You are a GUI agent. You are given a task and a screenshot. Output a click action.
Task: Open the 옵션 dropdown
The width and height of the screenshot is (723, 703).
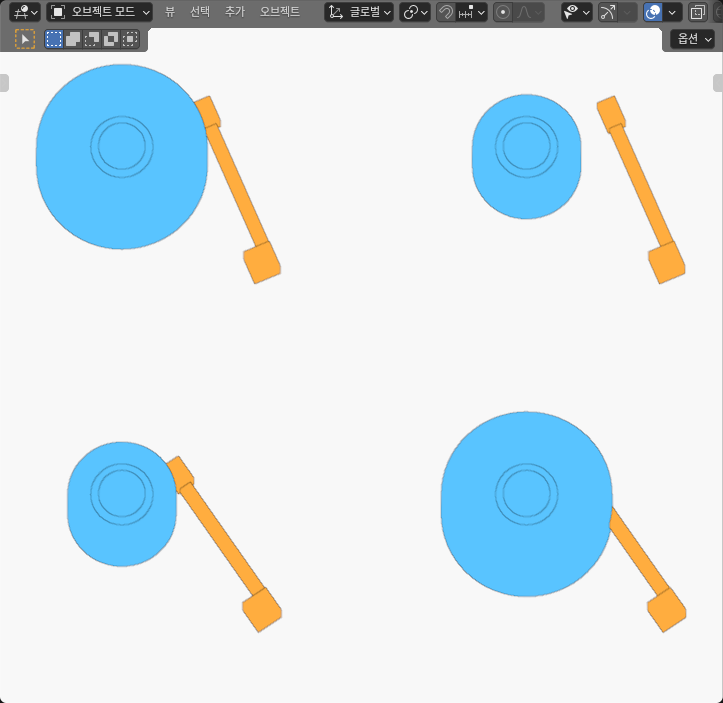coord(694,39)
